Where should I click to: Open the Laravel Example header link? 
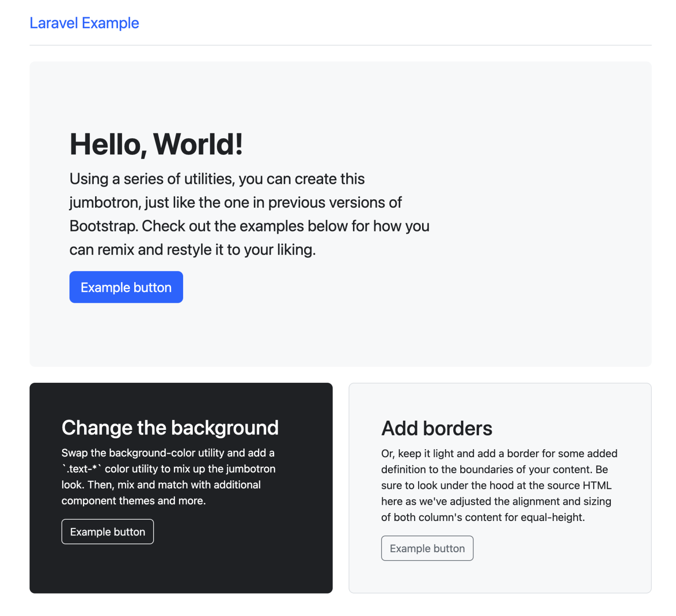click(84, 23)
